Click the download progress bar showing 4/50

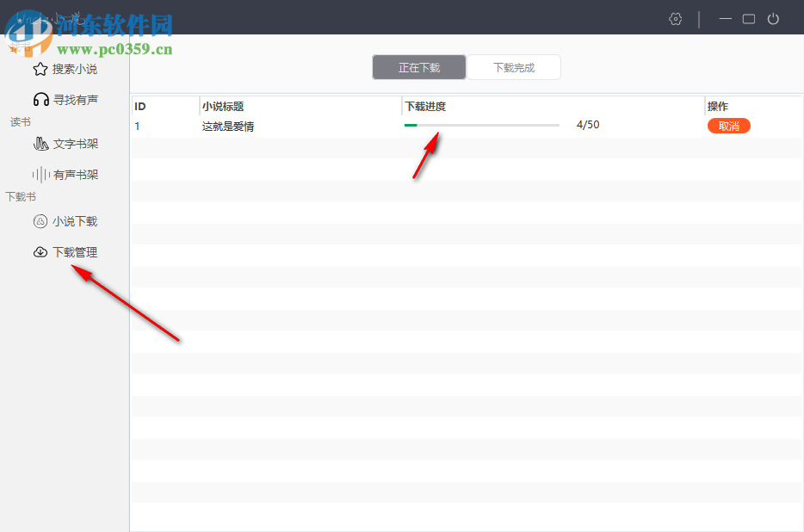(x=480, y=125)
